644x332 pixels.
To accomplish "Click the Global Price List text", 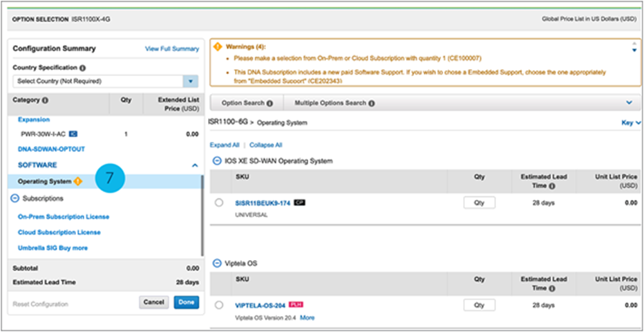I will [589, 19].
